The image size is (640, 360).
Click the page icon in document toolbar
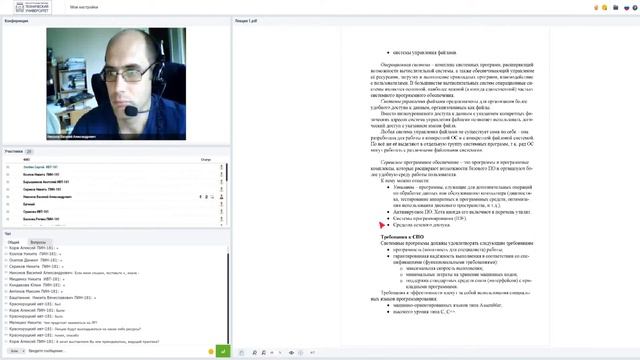pos(242,353)
